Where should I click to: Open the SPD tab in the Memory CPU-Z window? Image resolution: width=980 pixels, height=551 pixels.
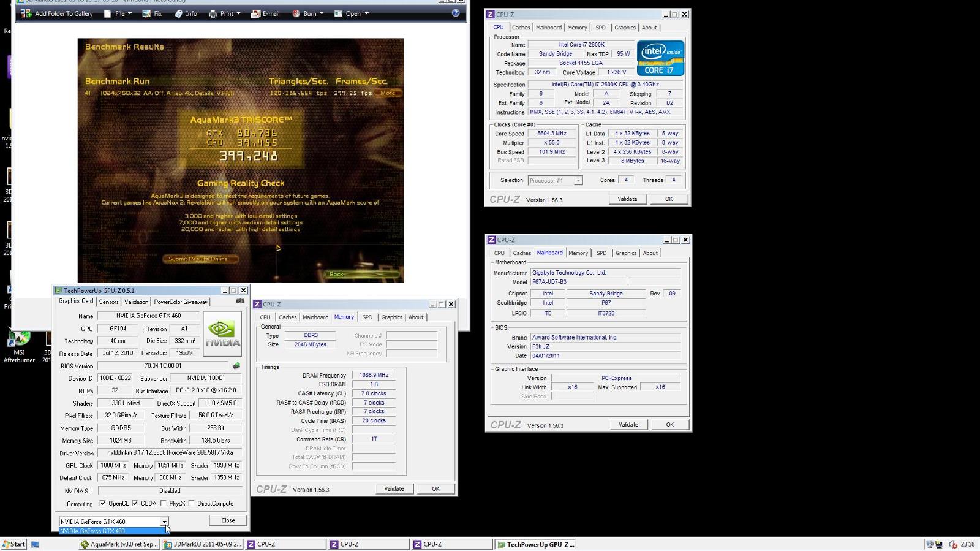(x=367, y=317)
